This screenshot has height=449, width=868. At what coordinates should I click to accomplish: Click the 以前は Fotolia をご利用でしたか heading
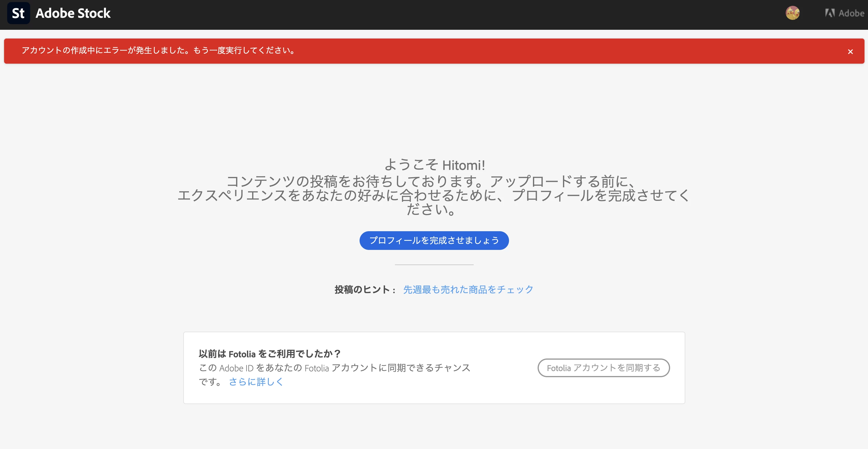(x=269, y=354)
